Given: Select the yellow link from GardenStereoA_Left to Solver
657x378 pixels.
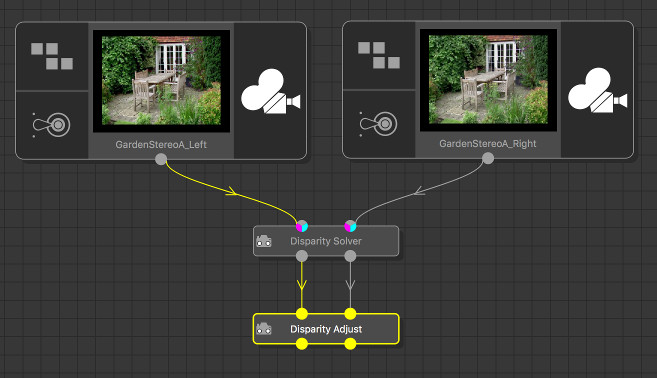Looking at the screenshot, I should (232, 193).
